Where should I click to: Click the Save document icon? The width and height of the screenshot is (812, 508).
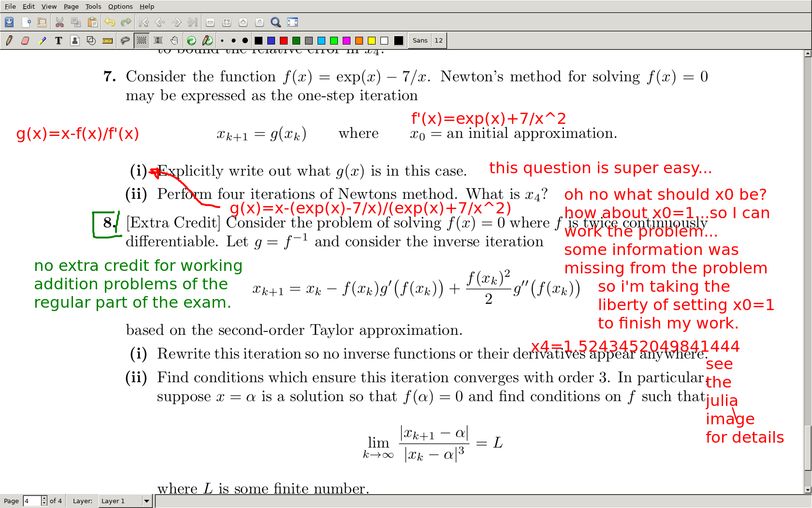tap(9, 22)
